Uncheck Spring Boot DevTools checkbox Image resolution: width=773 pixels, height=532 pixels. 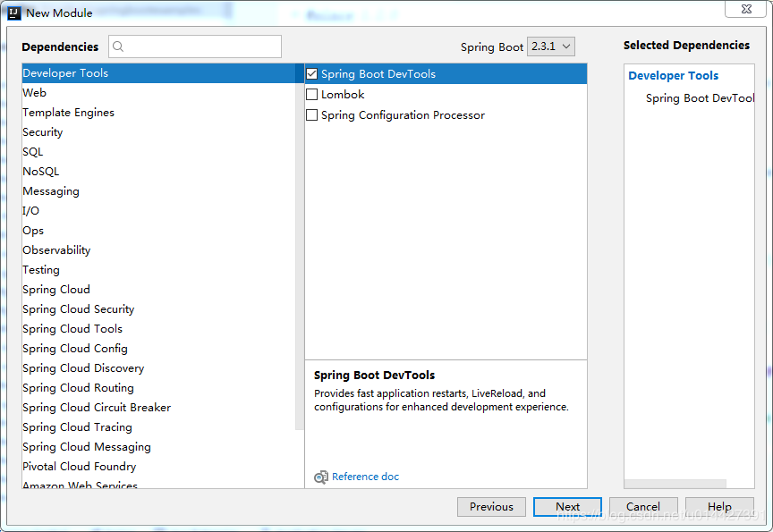tap(311, 74)
